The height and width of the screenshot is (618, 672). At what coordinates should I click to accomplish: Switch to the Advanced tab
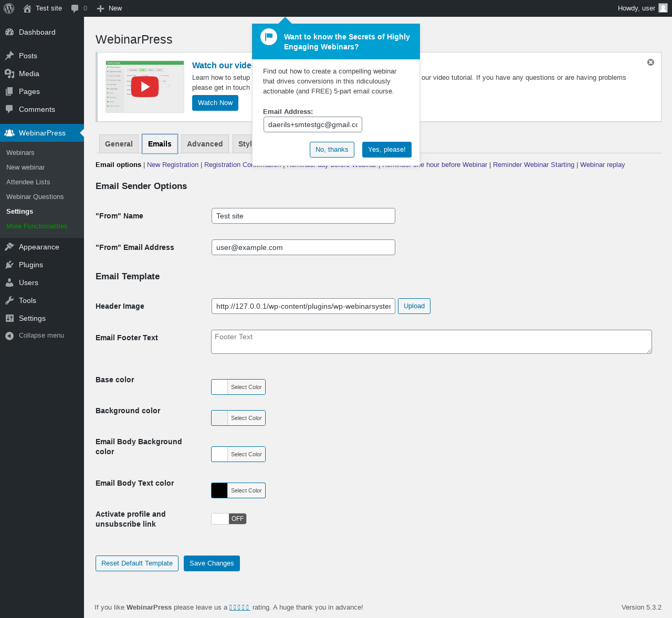205,144
